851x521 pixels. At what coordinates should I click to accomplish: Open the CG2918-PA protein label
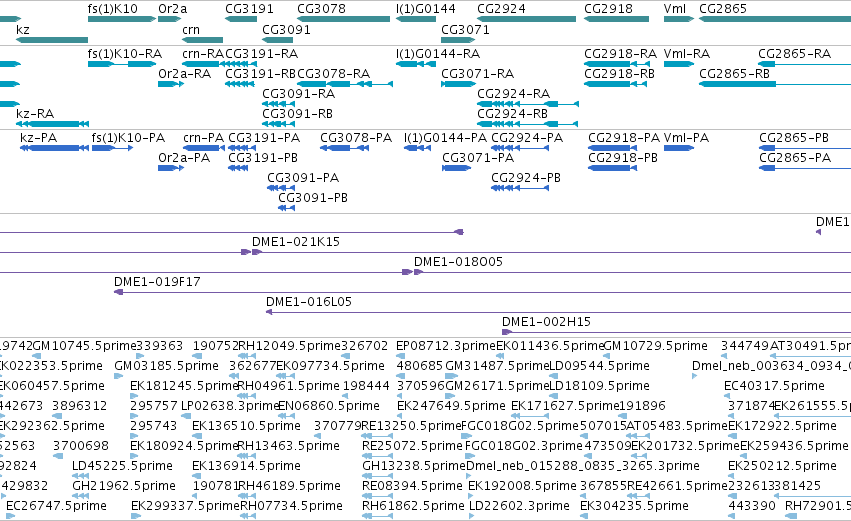coord(624,138)
